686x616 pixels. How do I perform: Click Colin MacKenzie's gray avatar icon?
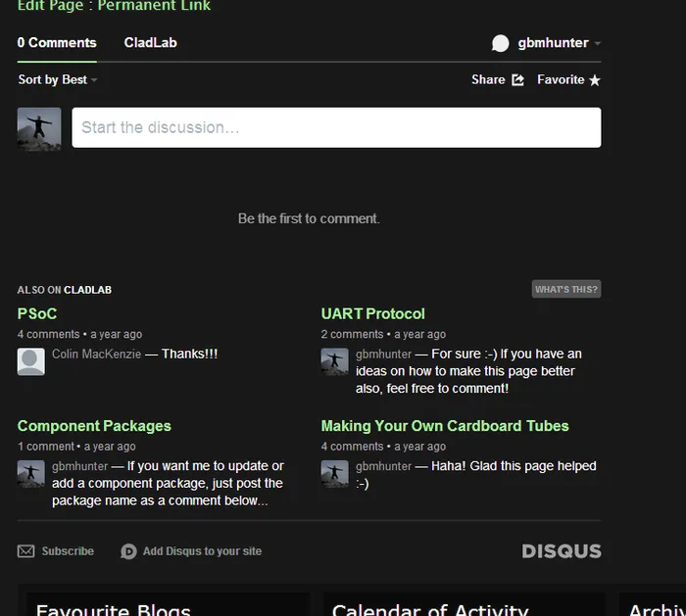(x=31, y=361)
